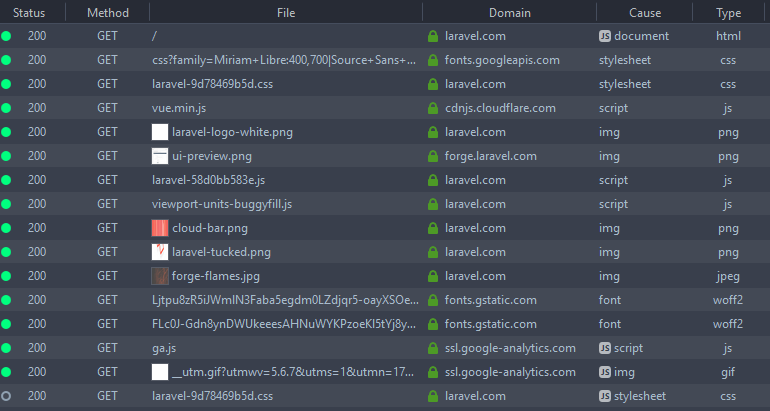The height and width of the screenshot is (411, 770).
Task: Click ssl.google-analytics.com domain on ga.js row
Action: tap(510, 349)
